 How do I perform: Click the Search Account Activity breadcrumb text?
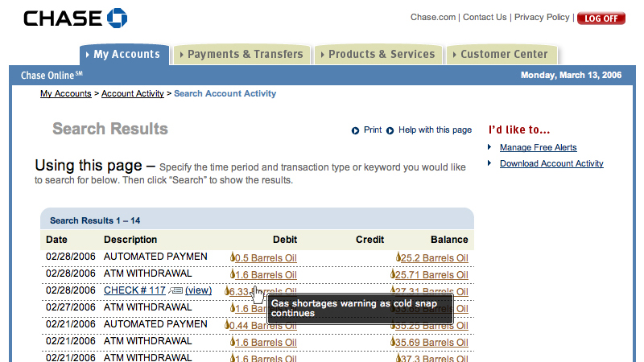pos(225,93)
